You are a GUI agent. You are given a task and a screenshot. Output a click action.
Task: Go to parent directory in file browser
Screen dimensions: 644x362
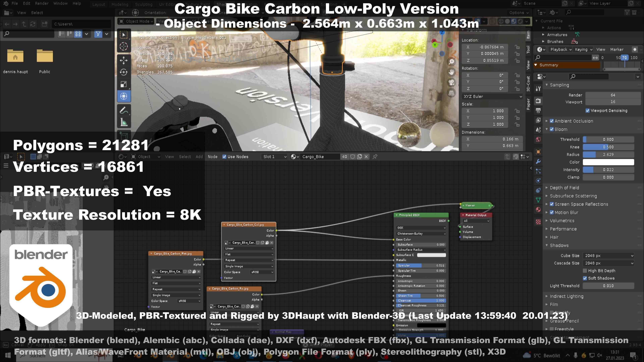point(24,24)
